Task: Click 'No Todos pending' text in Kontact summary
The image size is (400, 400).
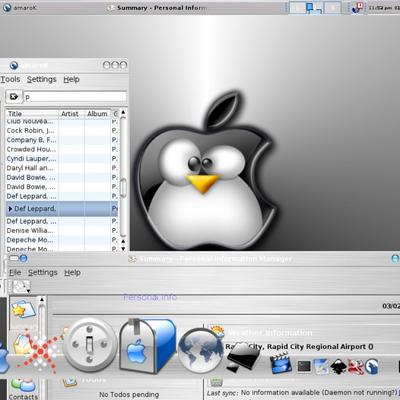Action: point(129,394)
